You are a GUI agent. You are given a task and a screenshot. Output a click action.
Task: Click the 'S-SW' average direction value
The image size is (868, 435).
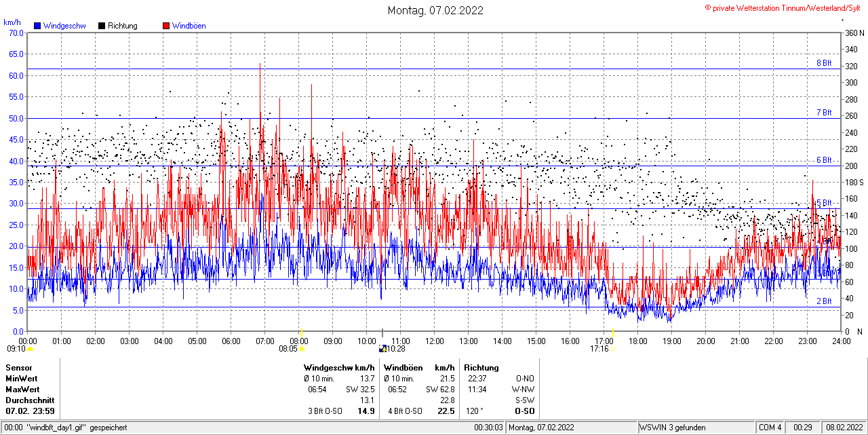coord(525,400)
